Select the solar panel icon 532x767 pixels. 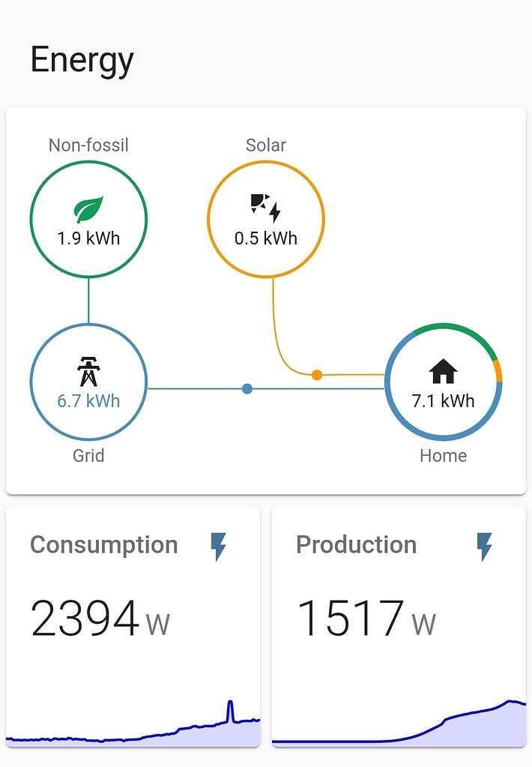coord(258,201)
